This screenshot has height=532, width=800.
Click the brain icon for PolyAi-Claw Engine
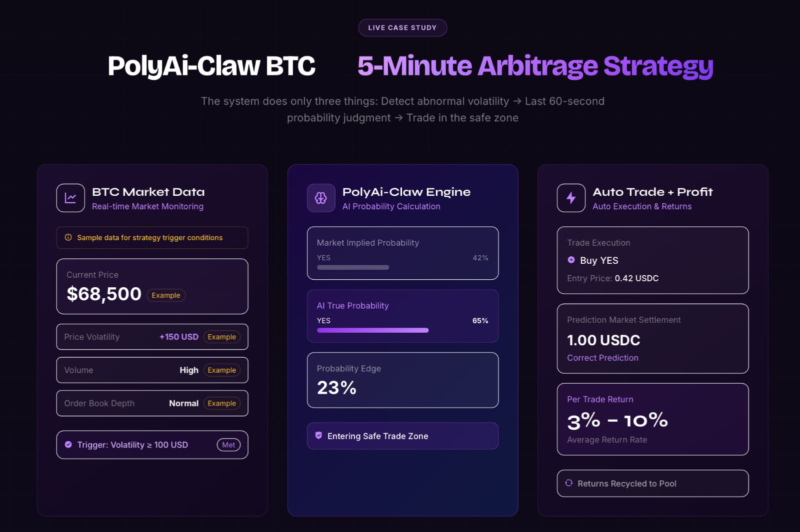click(x=321, y=198)
